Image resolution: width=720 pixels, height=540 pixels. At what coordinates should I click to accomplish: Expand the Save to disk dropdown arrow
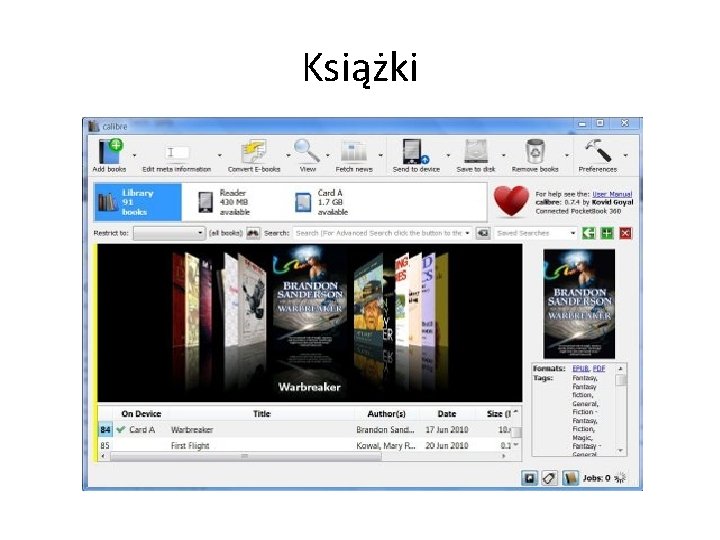coord(504,156)
